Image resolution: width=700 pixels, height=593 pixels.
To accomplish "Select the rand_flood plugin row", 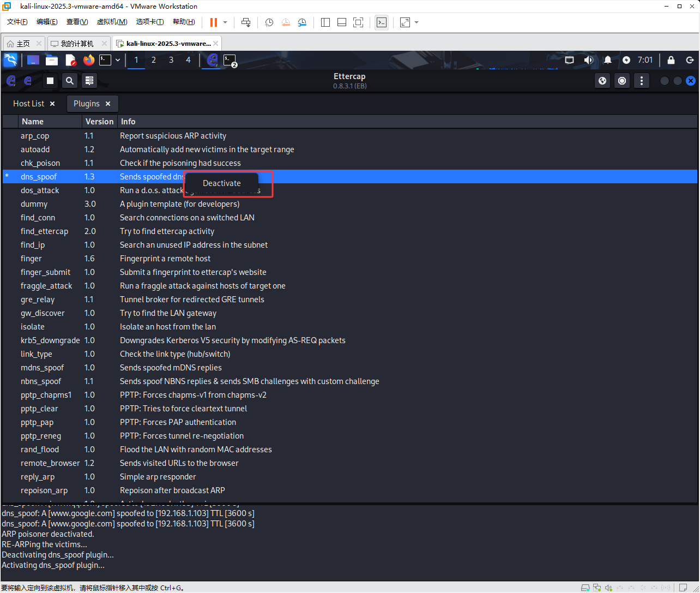I will tap(349, 450).
